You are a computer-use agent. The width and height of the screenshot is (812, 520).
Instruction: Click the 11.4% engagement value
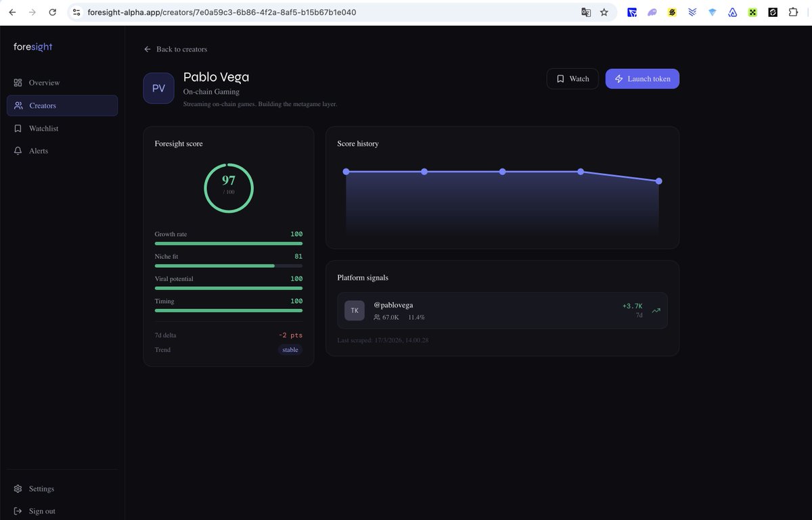coord(416,317)
